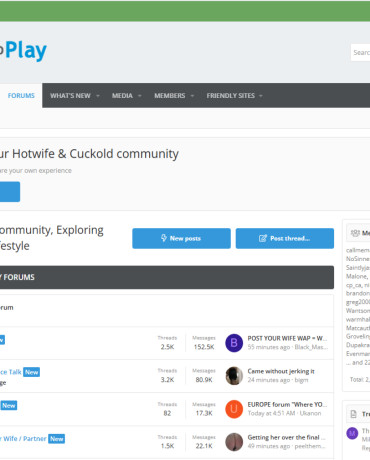Open the POST YOUR WIFE WAP thread
The height and width of the screenshot is (460, 370).
(287, 338)
